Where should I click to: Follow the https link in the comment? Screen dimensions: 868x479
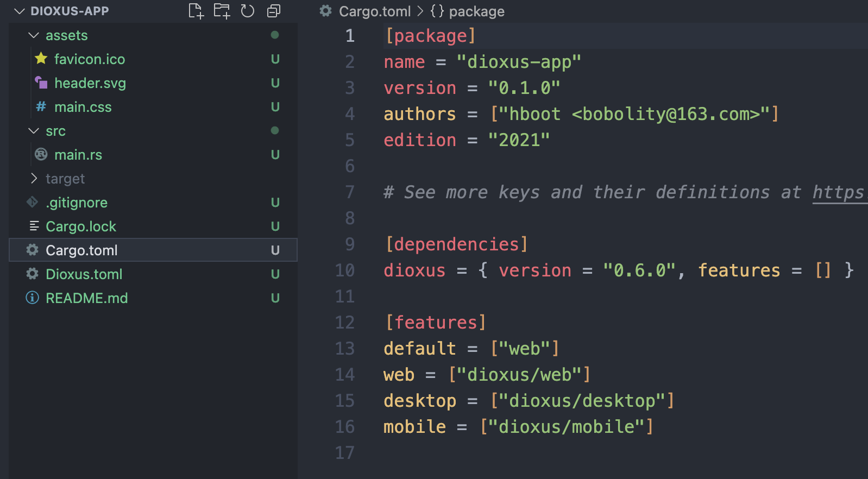[x=839, y=192]
